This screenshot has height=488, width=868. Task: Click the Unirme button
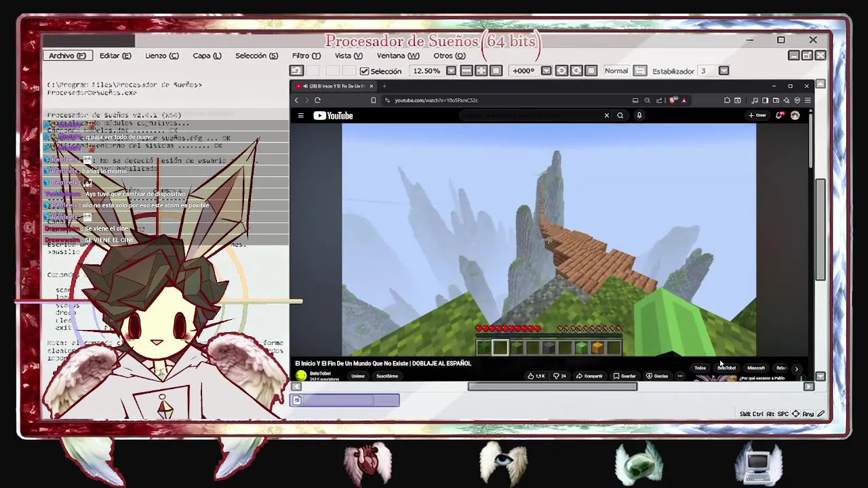358,376
